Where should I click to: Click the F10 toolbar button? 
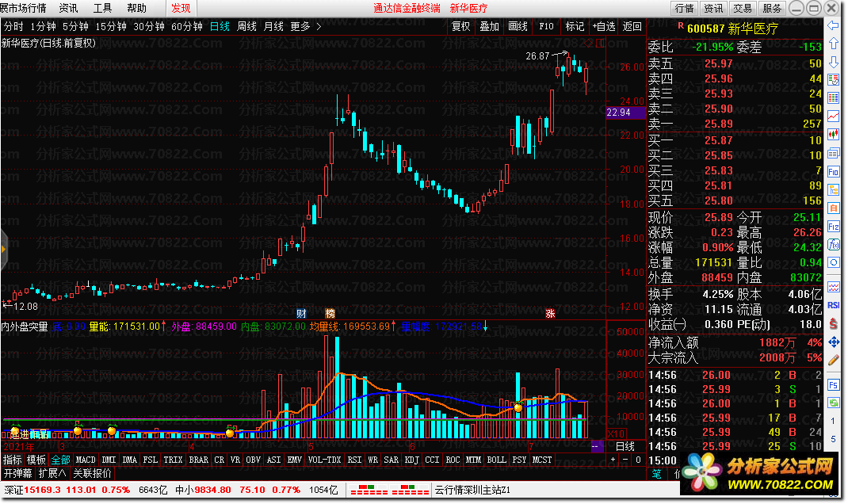(x=546, y=26)
